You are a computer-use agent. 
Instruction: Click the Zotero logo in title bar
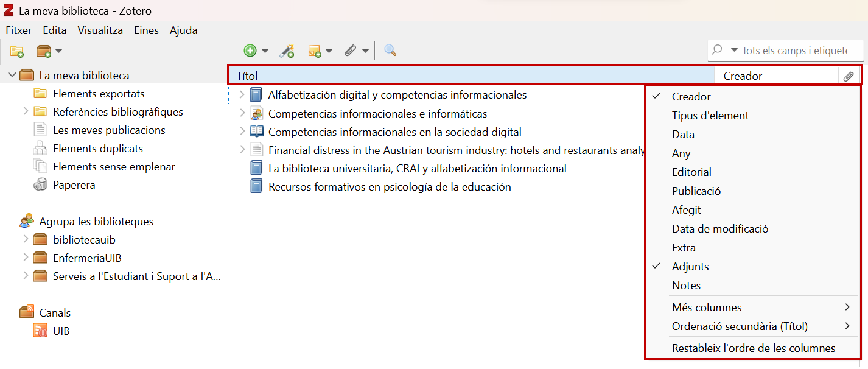pos(9,10)
